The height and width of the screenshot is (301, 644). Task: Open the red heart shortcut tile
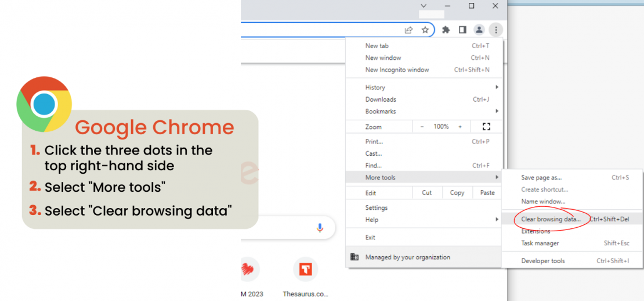[x=248, y=270]
